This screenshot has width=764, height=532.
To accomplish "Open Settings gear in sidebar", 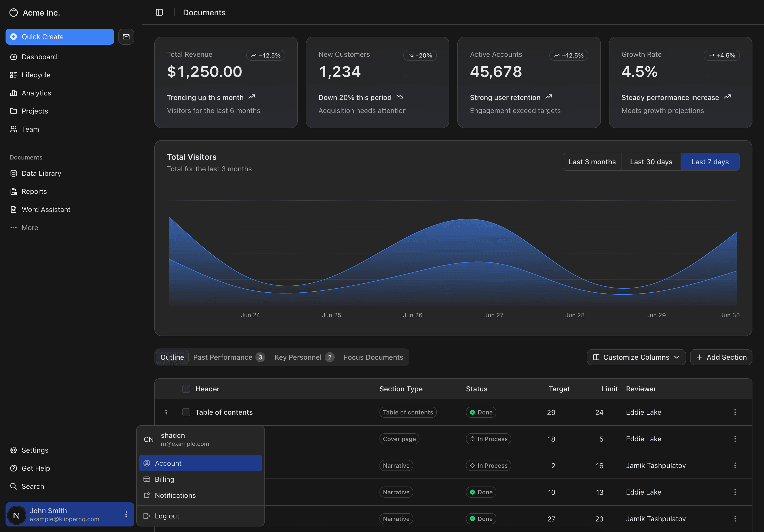I will tap(13, 450).
